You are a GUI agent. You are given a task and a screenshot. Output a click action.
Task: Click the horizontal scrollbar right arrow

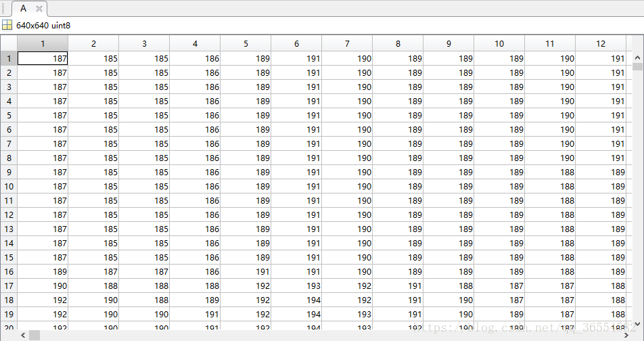[626, 335]
